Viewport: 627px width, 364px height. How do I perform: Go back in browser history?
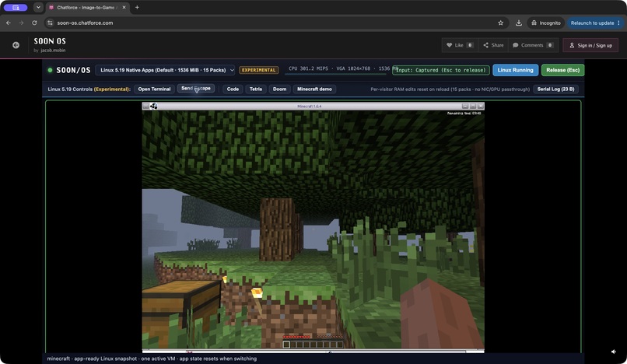pyautogui.click(x=9, y=23)
